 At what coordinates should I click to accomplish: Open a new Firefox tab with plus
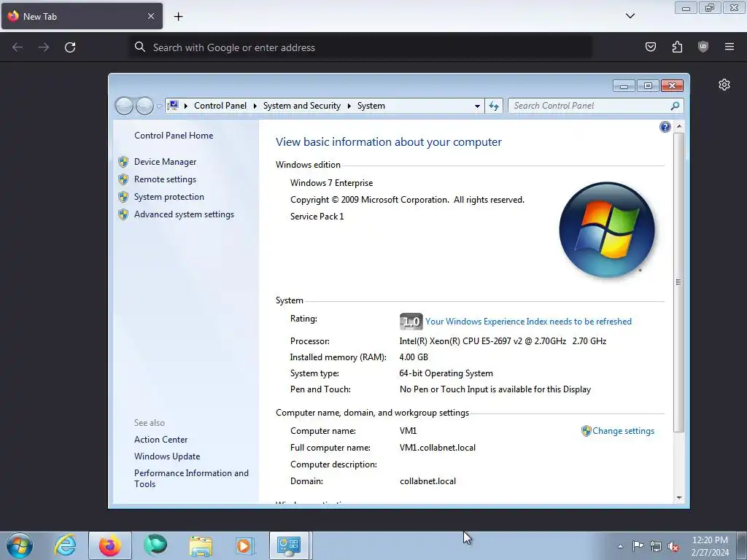pos(178,17)
